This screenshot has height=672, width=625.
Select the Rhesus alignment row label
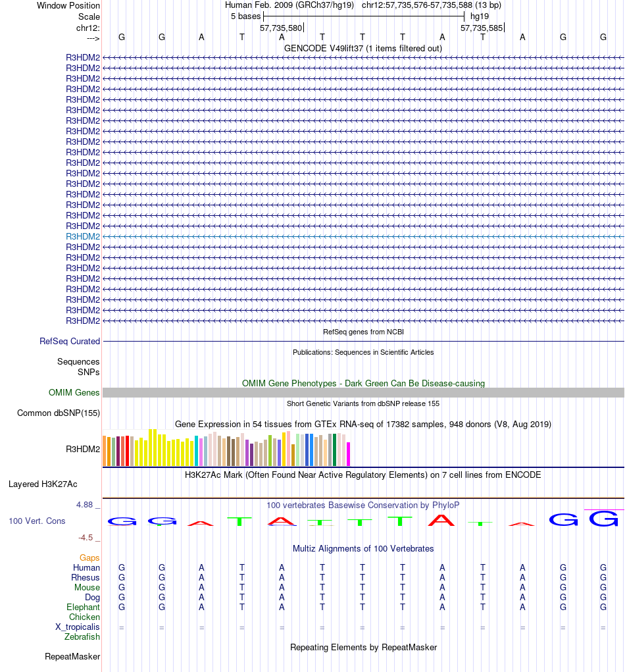click(86, 577)
